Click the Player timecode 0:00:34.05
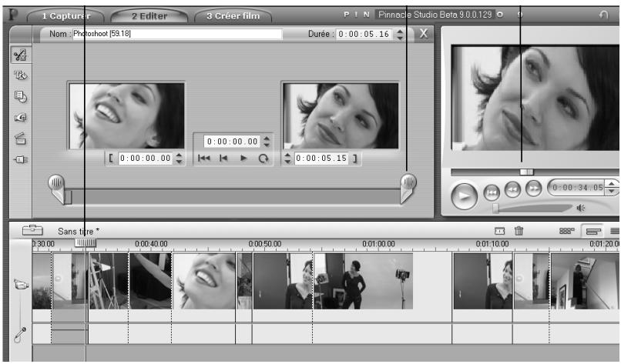Screen dimensions: 621x364 click(x=576, y=188)
